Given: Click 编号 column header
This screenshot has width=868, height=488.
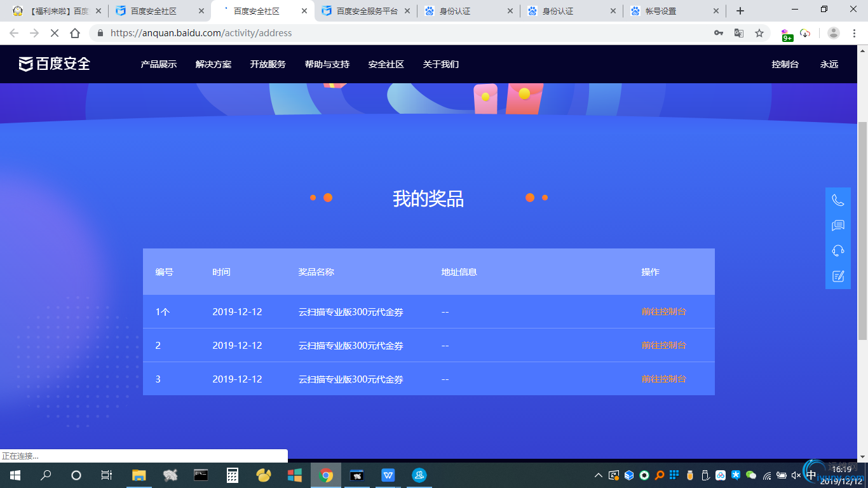Looking at the screenshot, I should point(165,272).
